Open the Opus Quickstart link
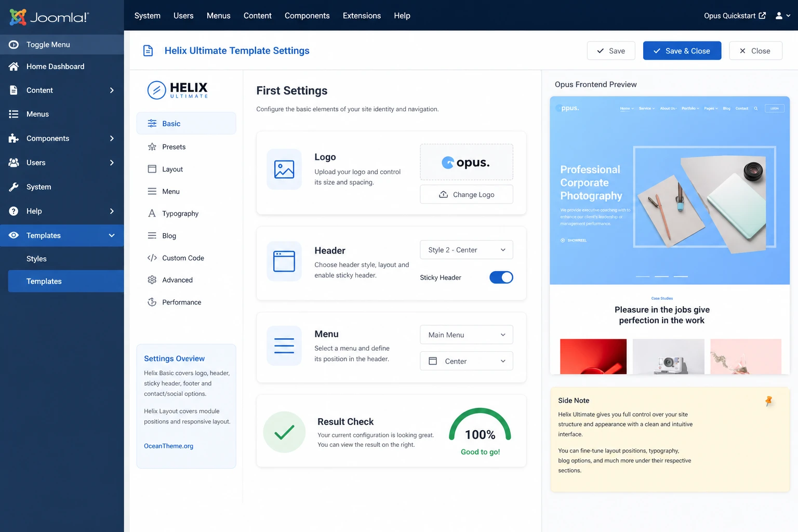 (x=735, y=16)
